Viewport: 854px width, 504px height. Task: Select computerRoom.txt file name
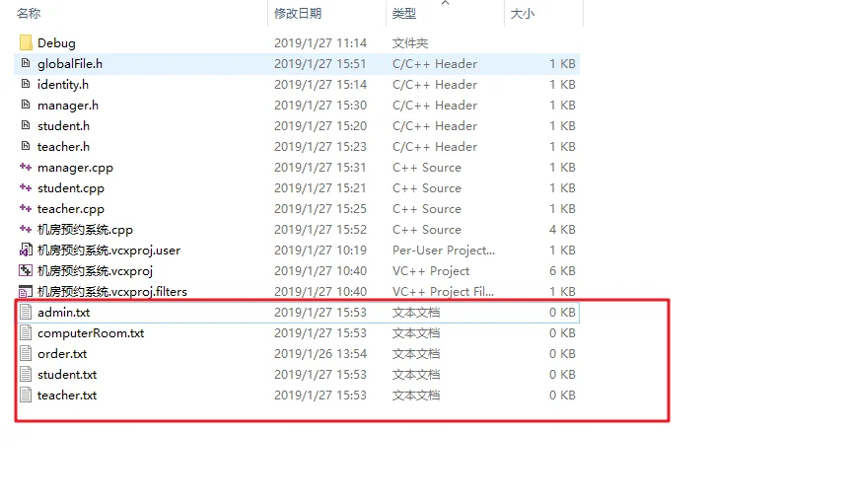point(91,333)
